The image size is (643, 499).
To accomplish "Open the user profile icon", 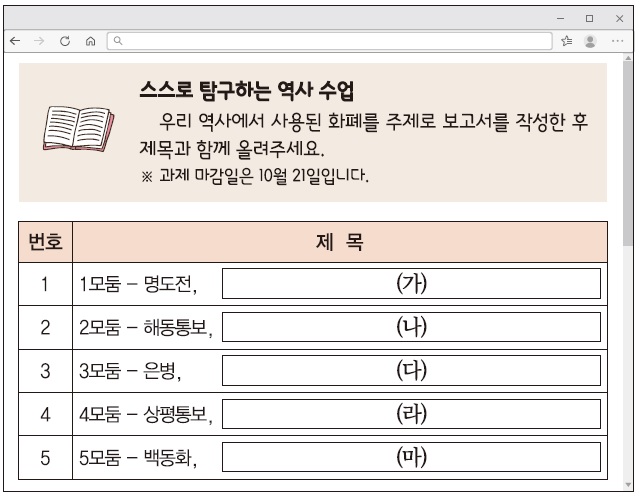I will pyautogui.click(x=590, y=41).
